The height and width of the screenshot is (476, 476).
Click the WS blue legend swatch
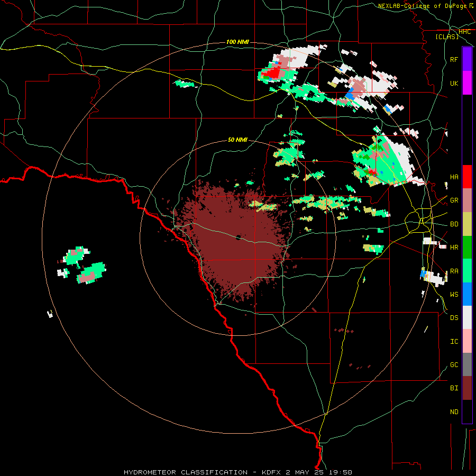(x=467, y=294)
